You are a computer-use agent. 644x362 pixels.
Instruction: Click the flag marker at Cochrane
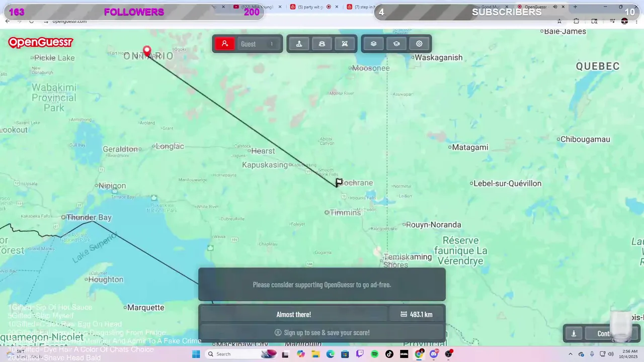click(339, 183)
